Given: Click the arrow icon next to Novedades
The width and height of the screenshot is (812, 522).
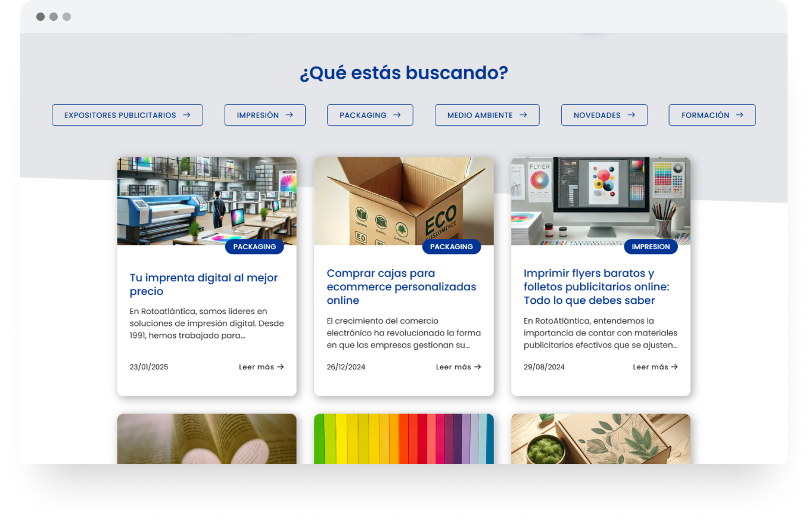Looking at the screenshot, I should pos(631,115).
